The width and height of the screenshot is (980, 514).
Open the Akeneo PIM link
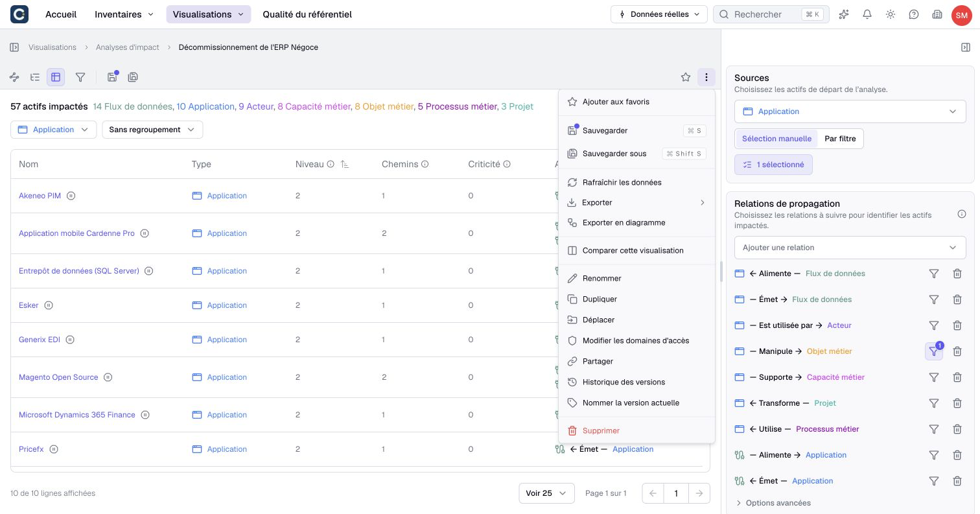click(40, 196)
